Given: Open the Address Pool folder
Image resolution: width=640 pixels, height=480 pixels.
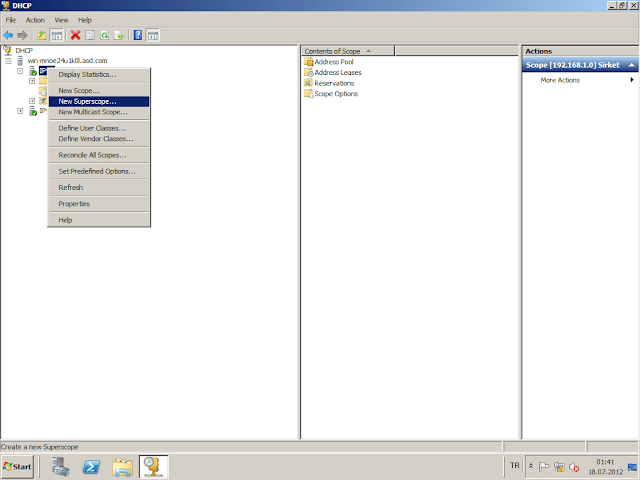Looking at the screenshot, I should pos(333,62).
